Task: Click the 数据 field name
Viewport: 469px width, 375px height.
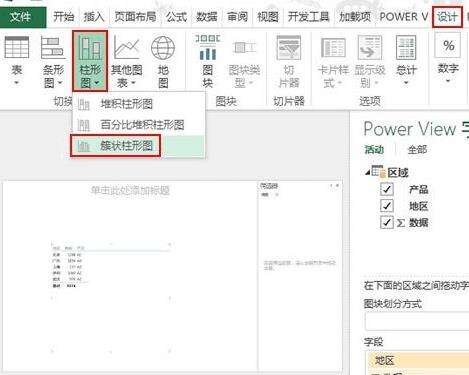Action: [x=419, y=222]
